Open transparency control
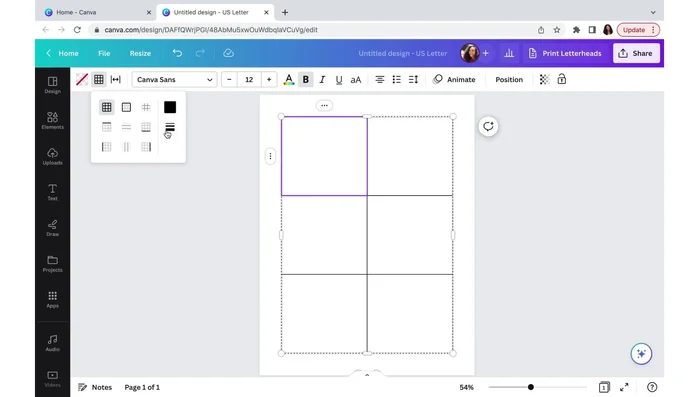This screenshot has width=699, height=397. (x=544, y=80)
